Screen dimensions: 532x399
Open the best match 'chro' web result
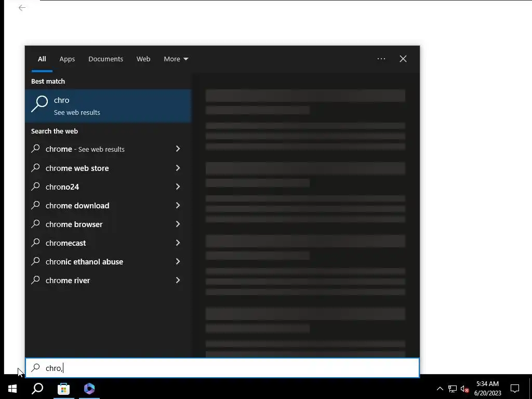point(108,106)
